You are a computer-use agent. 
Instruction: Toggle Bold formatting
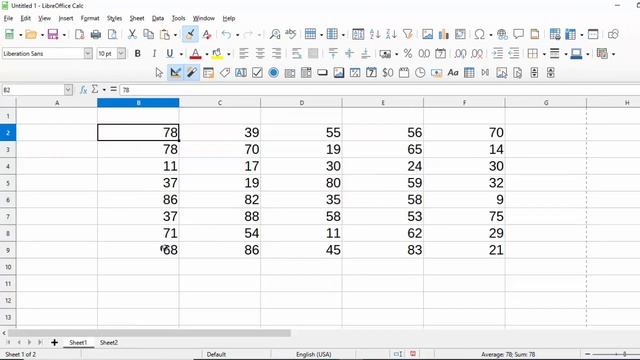(138, 53)
